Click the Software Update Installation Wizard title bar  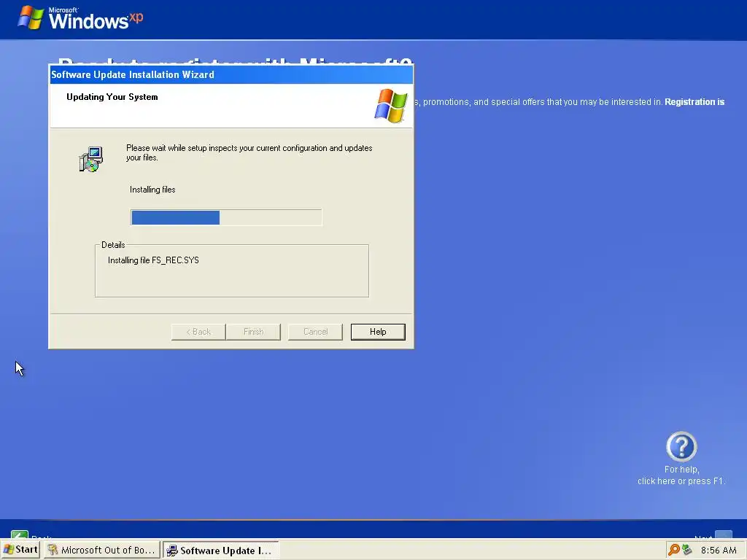[231, 75]
